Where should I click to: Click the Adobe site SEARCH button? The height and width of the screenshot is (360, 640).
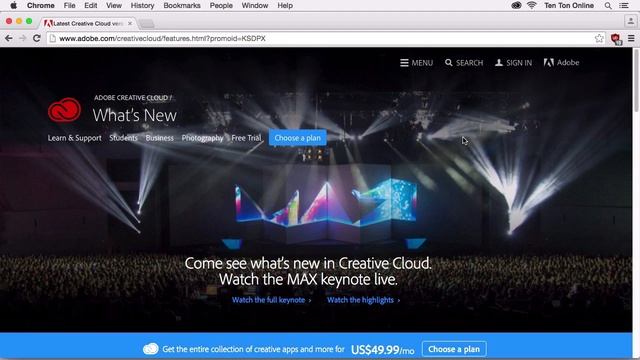[x=464, y=62]
